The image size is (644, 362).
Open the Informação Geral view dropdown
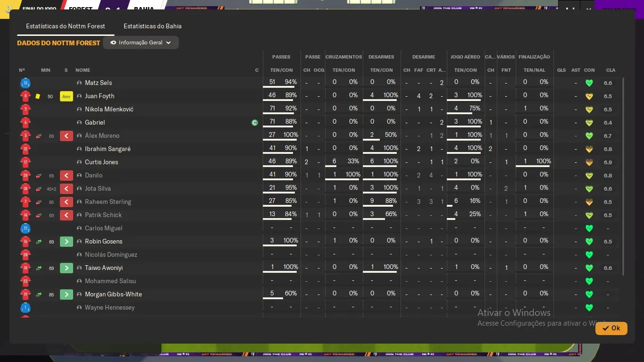(x=141, y=42)
